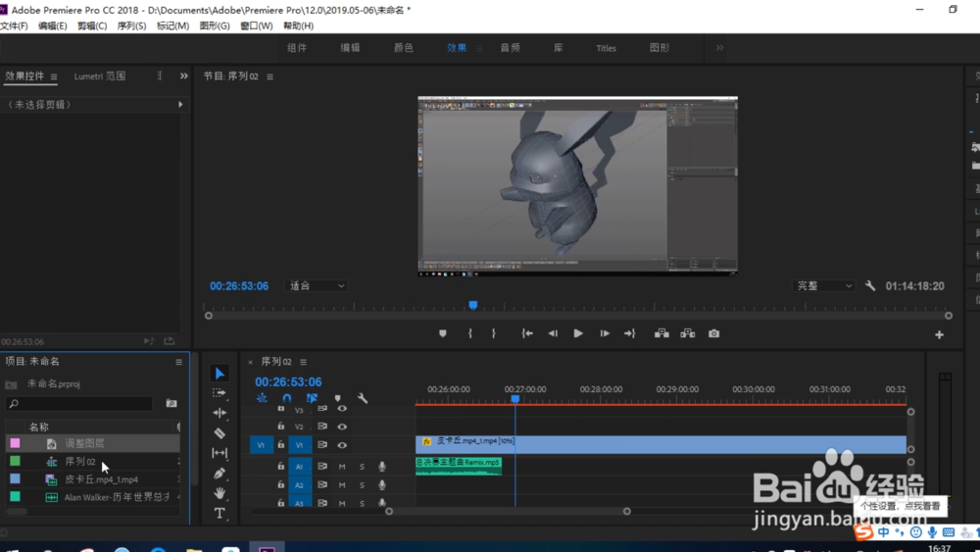
Task: Toggle sync lock for V1
Action: click(322, 445)
